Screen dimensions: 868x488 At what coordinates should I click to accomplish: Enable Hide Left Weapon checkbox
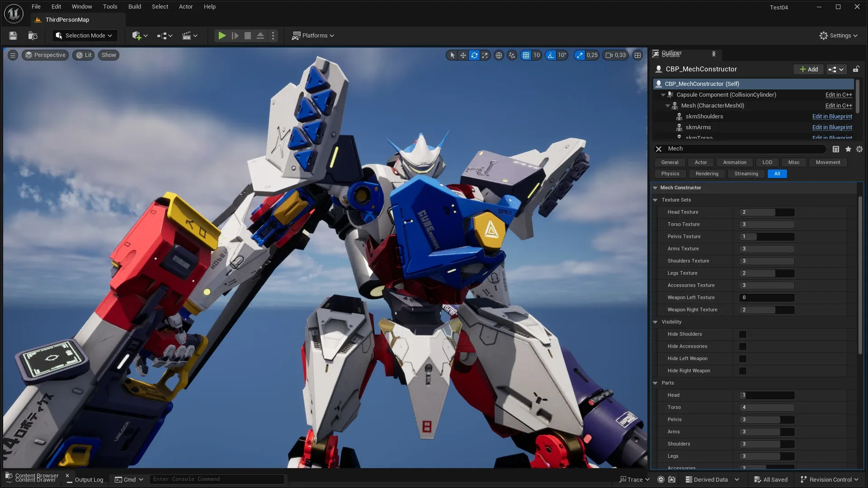[742, 358]
